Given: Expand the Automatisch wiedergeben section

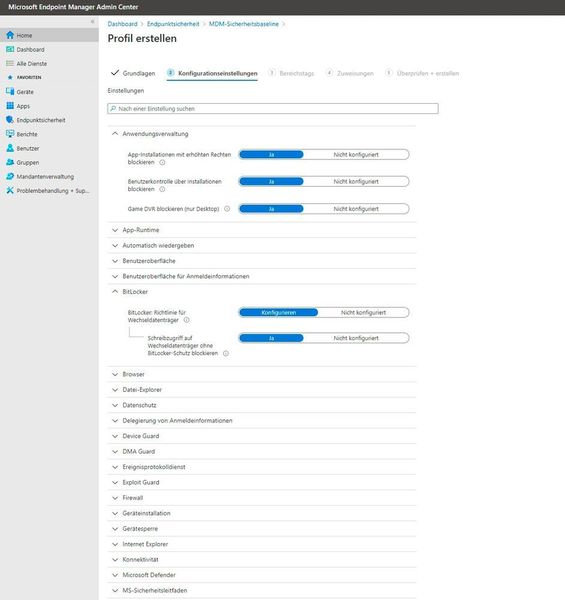Looking at the screenshot, I should [262, 245].
